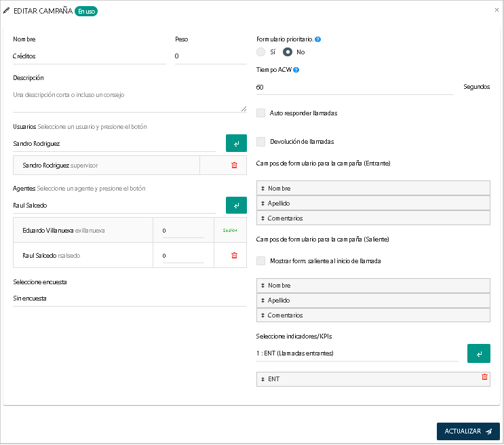The height and width of the screenshot is (445, 504).
Task: Enable Auto responder llamadas checkbox
Action: [x=261, y=113]
